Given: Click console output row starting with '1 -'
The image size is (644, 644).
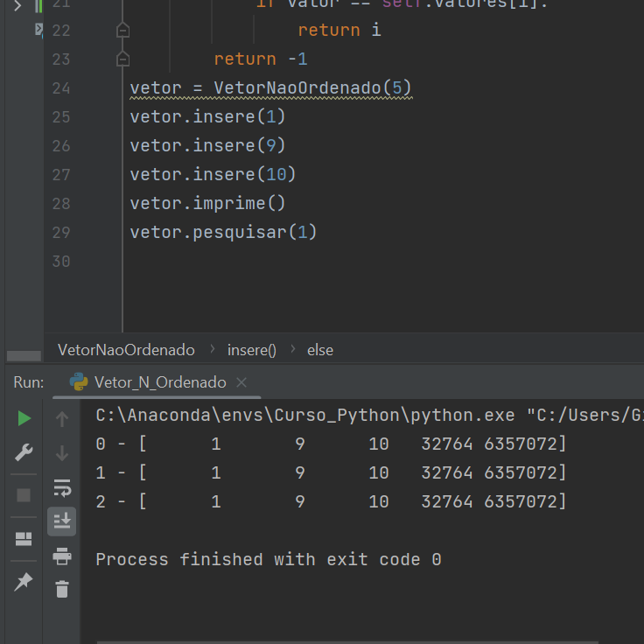Looking at the screenshot, I should (x=331, y=472).
